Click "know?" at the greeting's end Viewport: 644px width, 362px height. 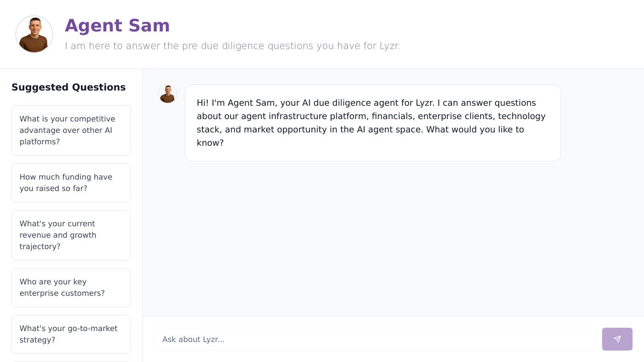click(210, 143)
